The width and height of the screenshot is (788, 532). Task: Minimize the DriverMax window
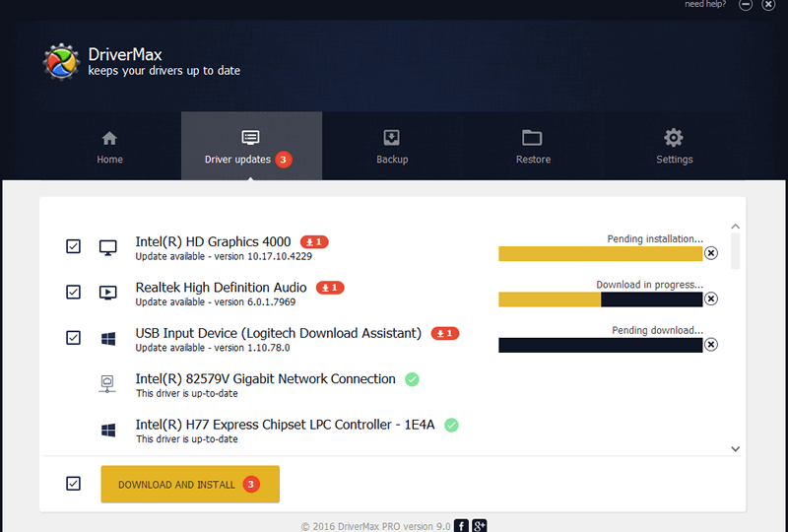point(746,5)
